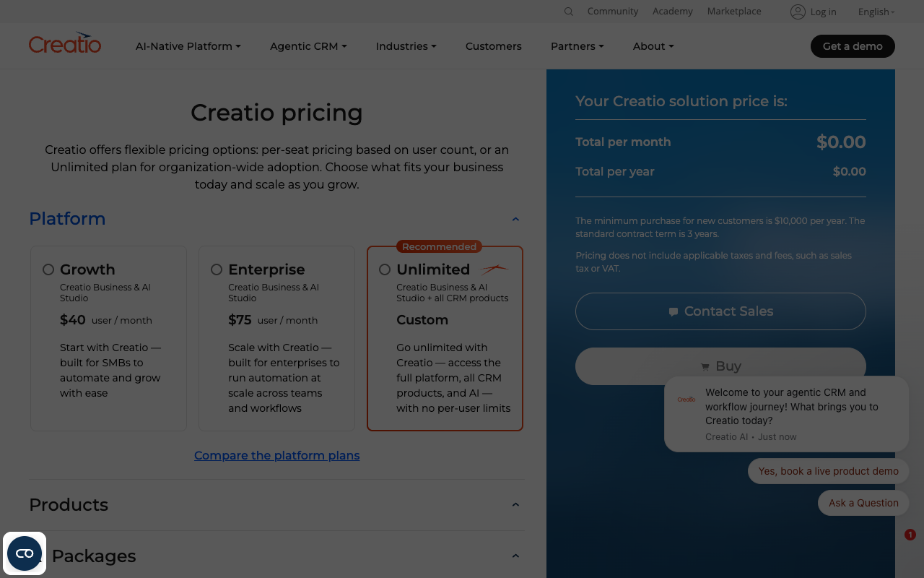Click the Log in link
This screenshot has height=578, width=924.
point(823,12)
